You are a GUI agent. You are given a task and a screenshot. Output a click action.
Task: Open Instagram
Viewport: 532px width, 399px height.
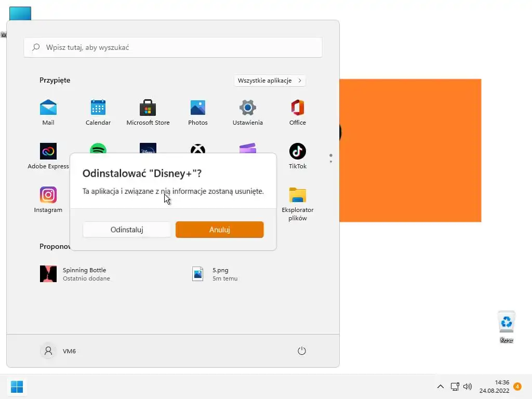[x=48, y=200]
